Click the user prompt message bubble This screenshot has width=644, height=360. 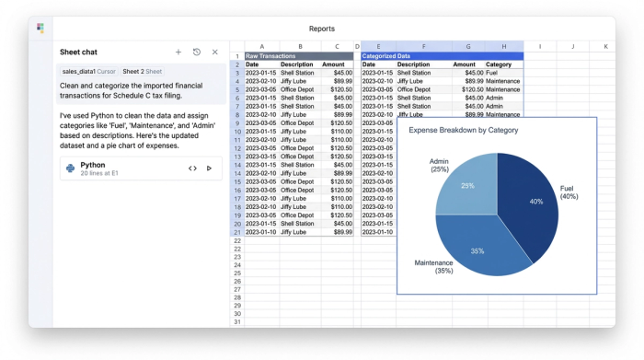click(x=141, y=85)
